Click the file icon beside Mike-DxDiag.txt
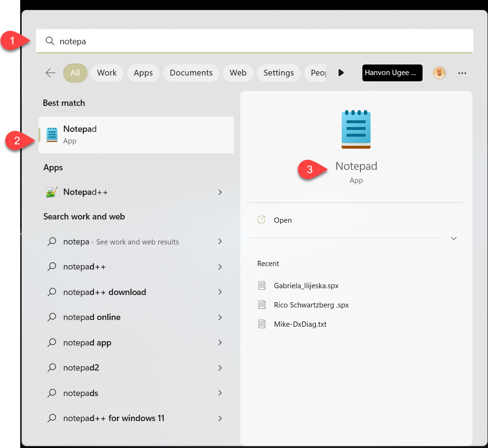The width and height of the screenshot is (488, 448). click(262, 324)
